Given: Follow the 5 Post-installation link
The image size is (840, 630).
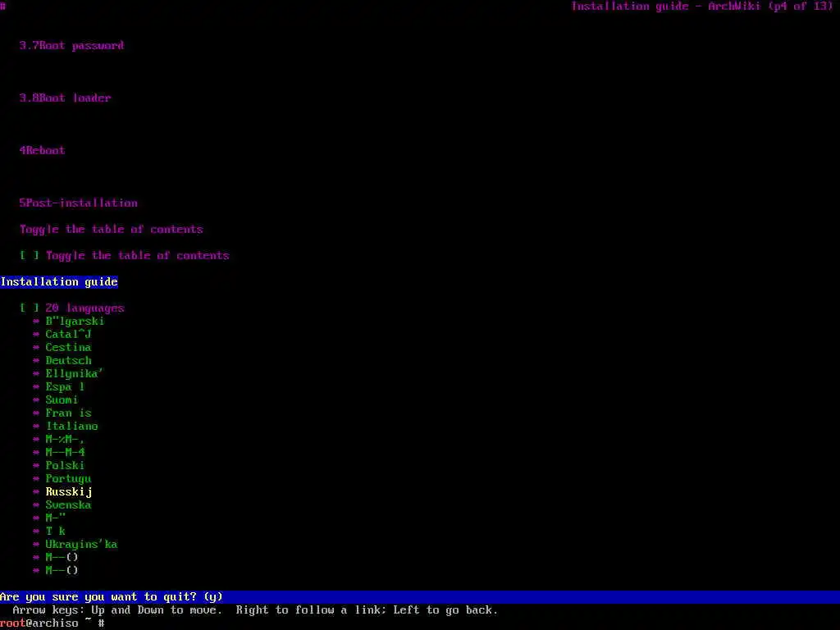Looking at the screenshot, I should (x=79, y=203).
